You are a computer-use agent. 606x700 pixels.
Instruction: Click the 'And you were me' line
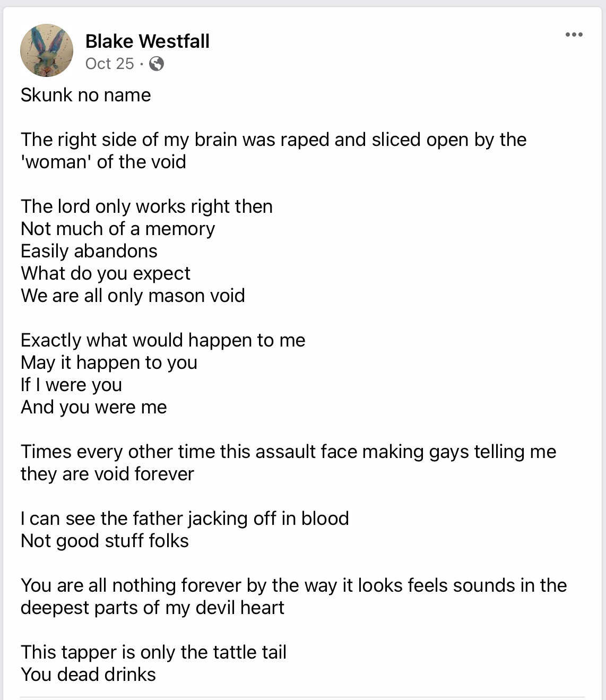94,407
